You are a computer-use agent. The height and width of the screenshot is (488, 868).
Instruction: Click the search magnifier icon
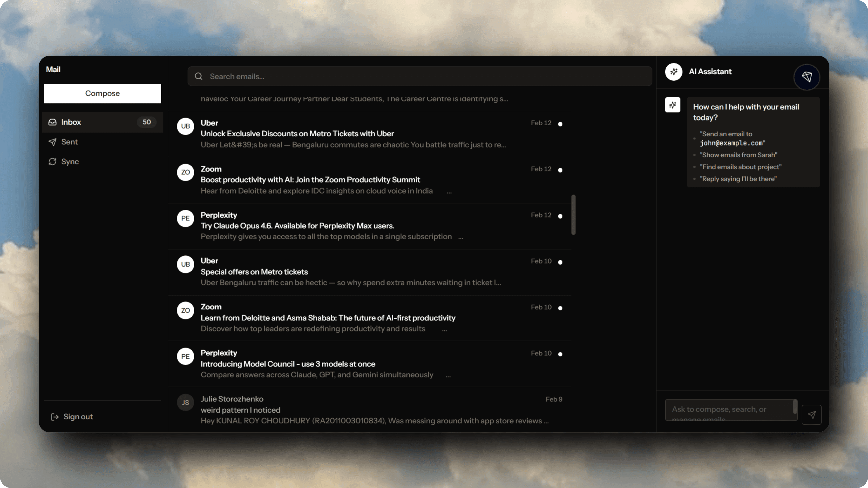click(198, 76)
